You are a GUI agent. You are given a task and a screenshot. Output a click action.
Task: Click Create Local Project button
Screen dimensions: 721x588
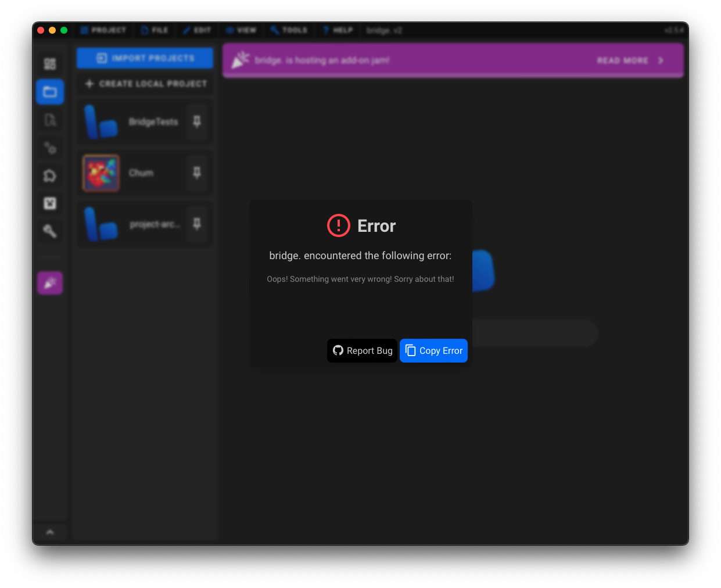(x=145, y=84)
